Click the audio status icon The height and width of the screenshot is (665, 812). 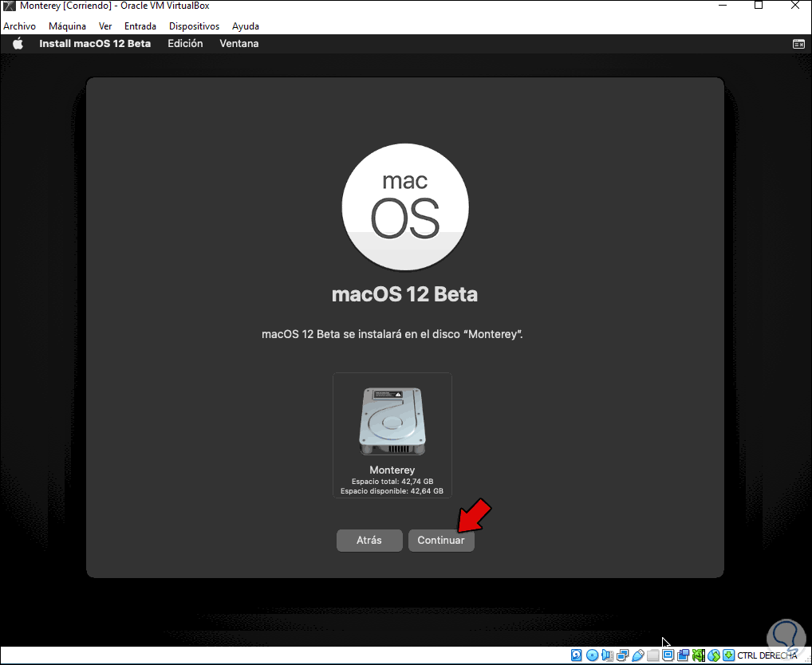pyautogui.click(x=608, y=655)
